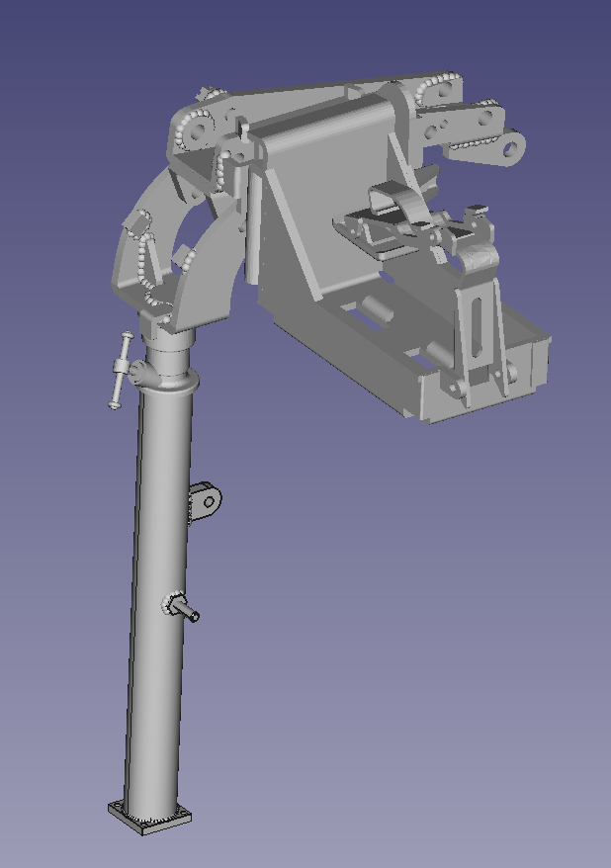Click the protruding bolt stub on lower column
This screenshot has height=868, width=611.
tap(181, 607)
